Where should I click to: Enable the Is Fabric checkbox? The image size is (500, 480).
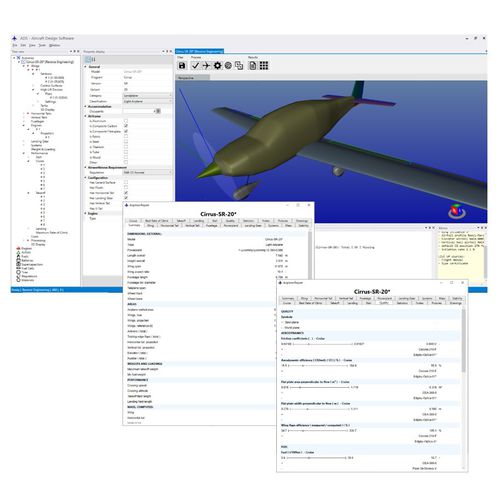point(126,136)
